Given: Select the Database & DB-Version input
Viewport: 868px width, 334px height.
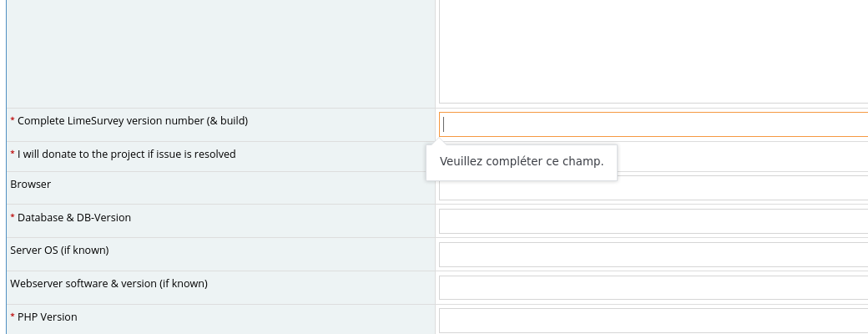Looking at the screenshot, I should (653, 221).
